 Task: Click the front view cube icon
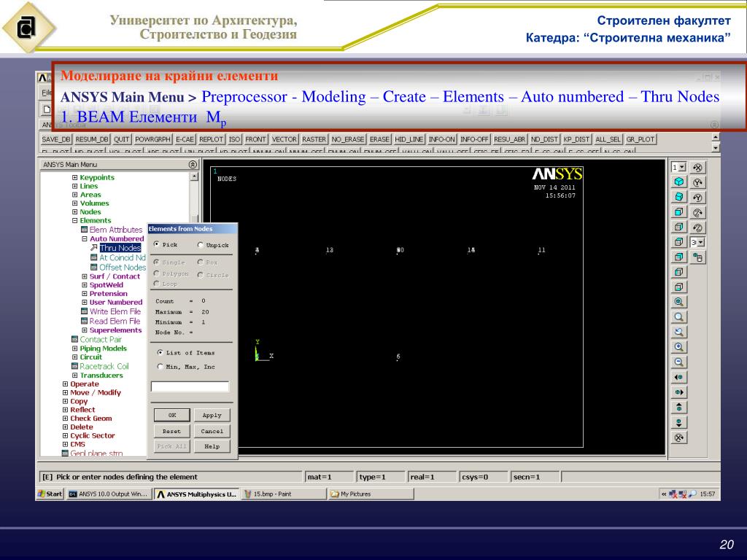(x=679, y=212)
